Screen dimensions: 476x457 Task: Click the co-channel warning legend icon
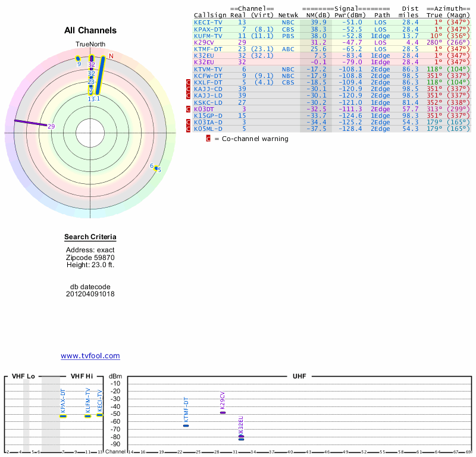[x=208, y=139]
